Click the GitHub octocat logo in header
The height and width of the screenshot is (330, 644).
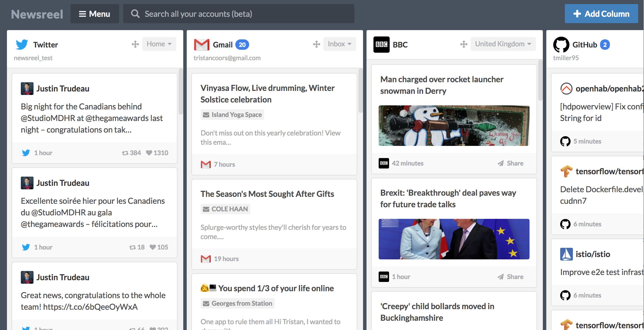click(561, 45)
